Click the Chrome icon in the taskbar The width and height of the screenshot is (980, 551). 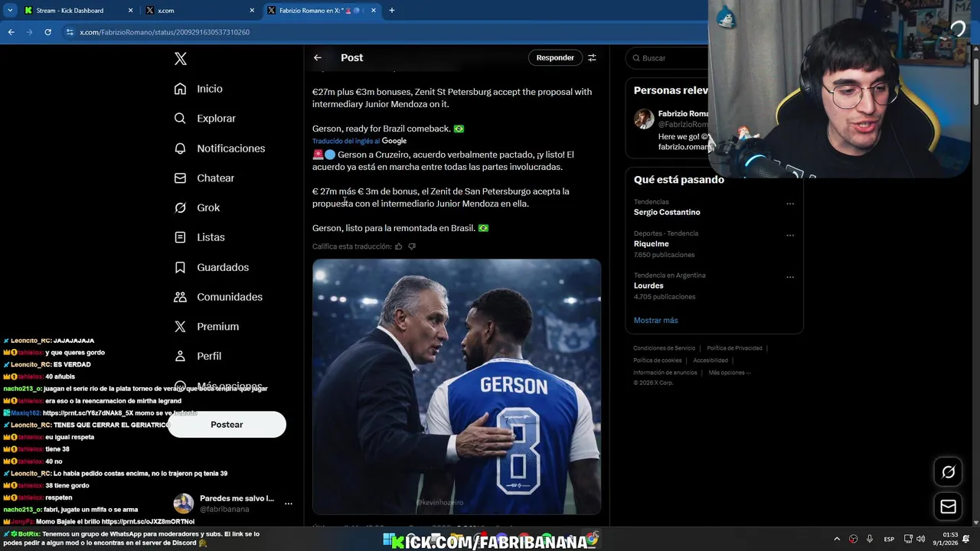592,540
